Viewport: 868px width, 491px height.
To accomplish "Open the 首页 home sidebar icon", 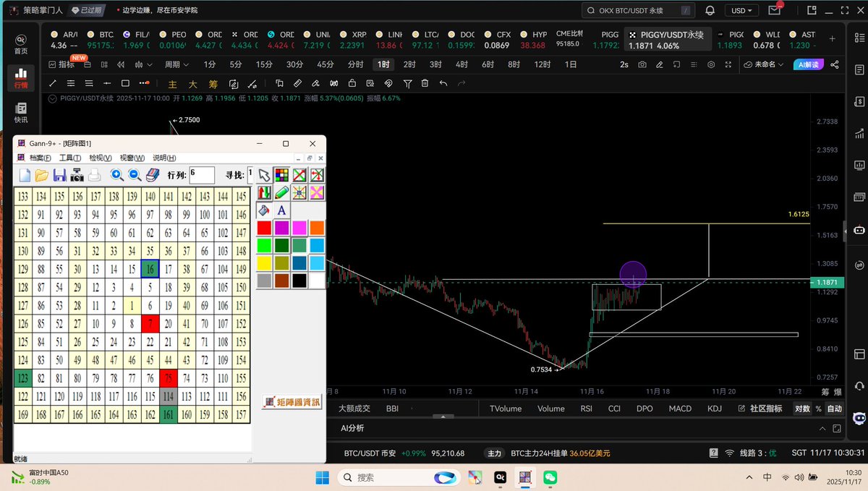I will coord(21,43).
